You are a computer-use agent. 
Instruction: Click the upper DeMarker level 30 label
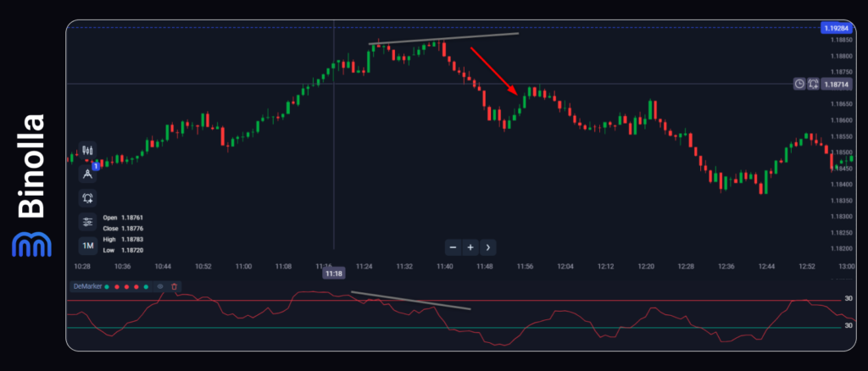point(848,298)
